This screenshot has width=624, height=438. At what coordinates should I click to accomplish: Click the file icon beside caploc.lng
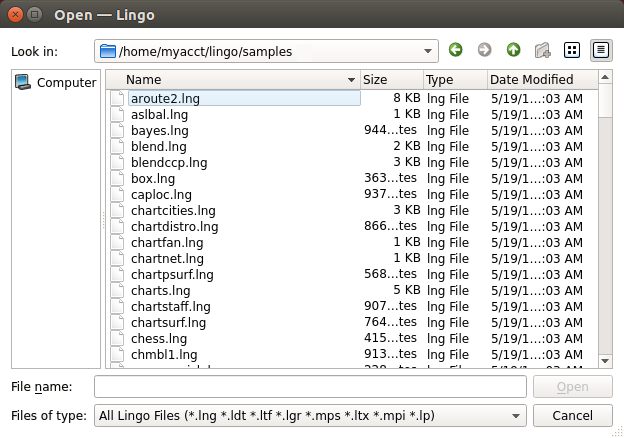[117, 195]
